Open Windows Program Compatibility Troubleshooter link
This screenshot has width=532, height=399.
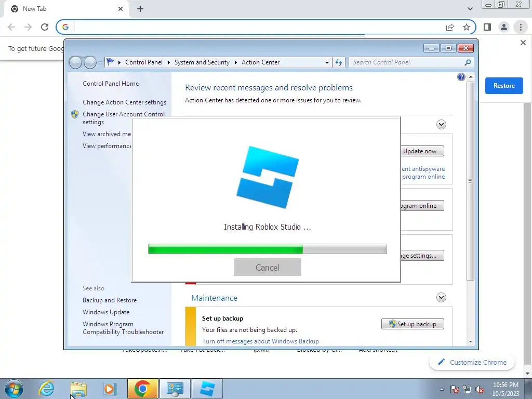[x=123, y=328]
